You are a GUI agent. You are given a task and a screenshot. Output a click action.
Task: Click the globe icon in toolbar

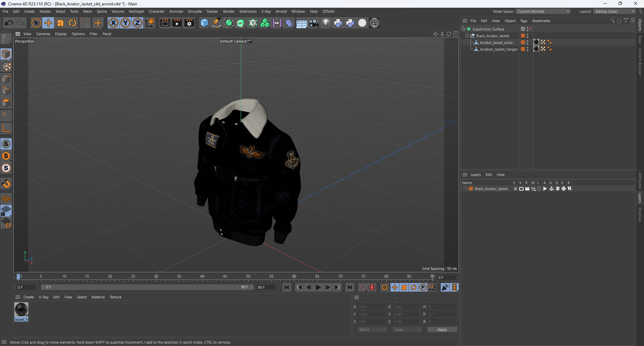[374, 23]
